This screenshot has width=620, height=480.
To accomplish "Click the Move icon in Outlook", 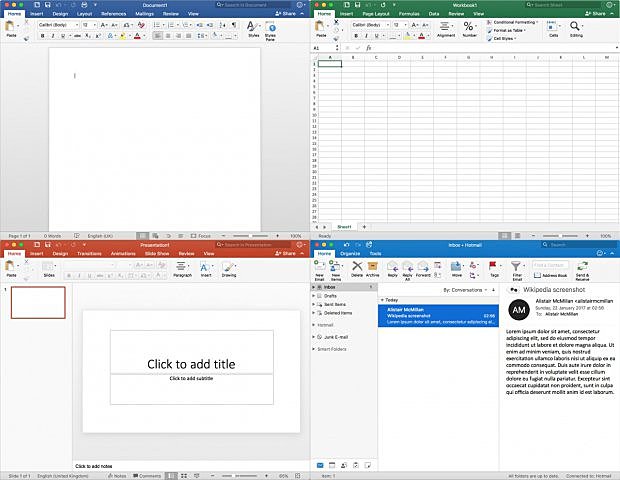I will point(456,266).
